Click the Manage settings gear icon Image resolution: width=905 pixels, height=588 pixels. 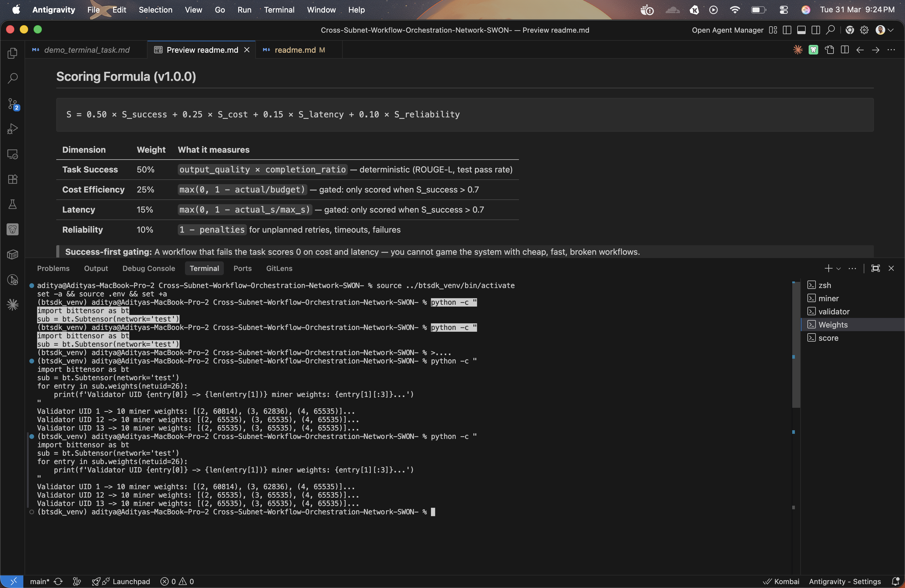(864, 30)
